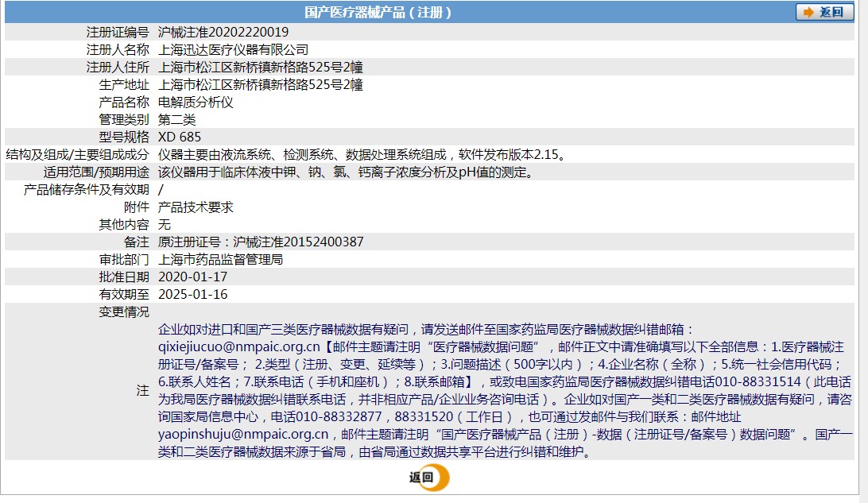Click the 产品名称 label

[124, 103]
